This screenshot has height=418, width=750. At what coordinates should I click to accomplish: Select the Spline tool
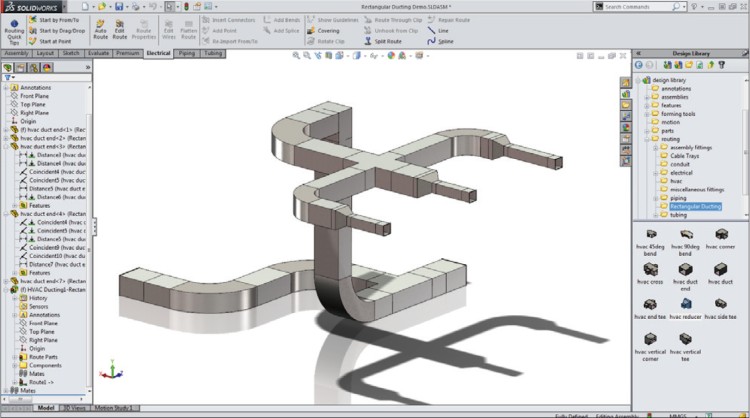tap(443, 41)
